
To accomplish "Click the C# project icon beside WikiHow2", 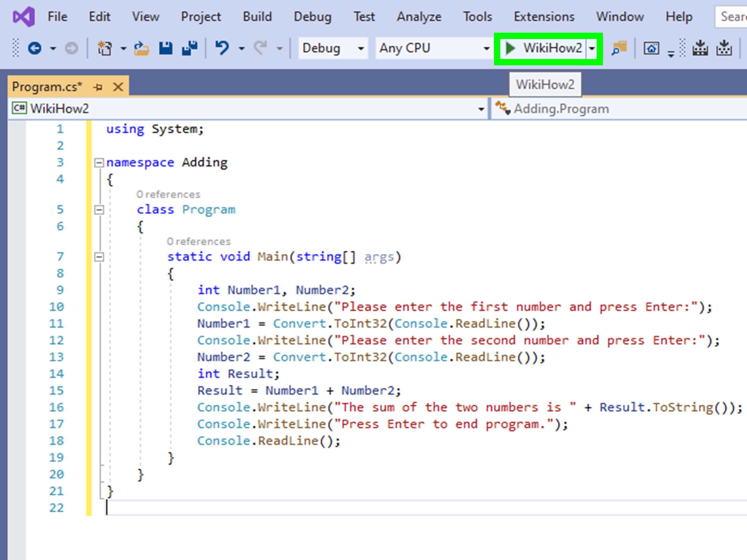I will point(20,108).
